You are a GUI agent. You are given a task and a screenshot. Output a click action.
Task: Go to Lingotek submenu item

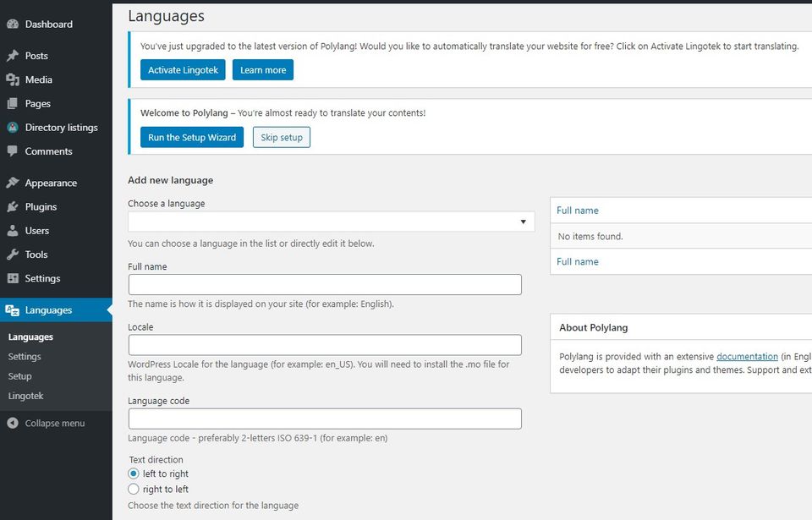(x=25, y=396)
